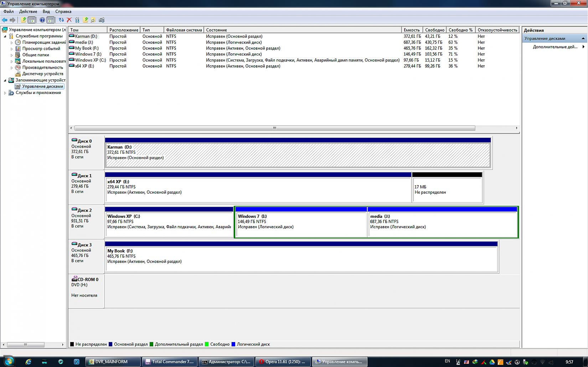Viewport: 588px width, 367px height.
Task: Click the Back arrow in toolbar
Action: coord(5,20)
